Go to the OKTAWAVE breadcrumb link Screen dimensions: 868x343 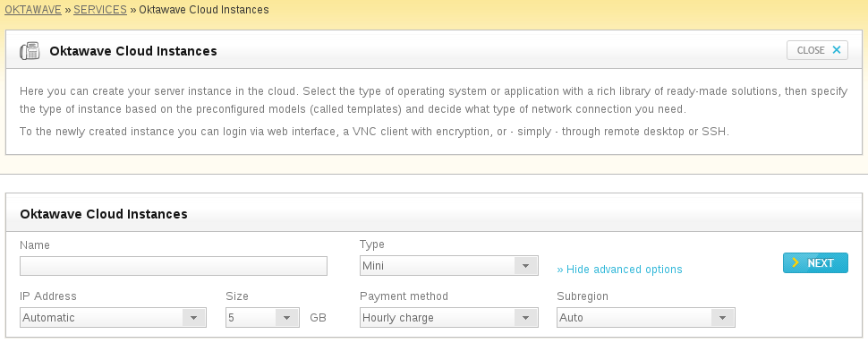[33, 10]
